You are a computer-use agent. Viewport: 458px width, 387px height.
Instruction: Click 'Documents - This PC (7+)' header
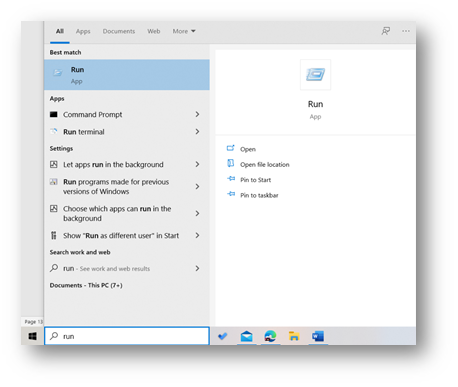click(x=86, y=285)
